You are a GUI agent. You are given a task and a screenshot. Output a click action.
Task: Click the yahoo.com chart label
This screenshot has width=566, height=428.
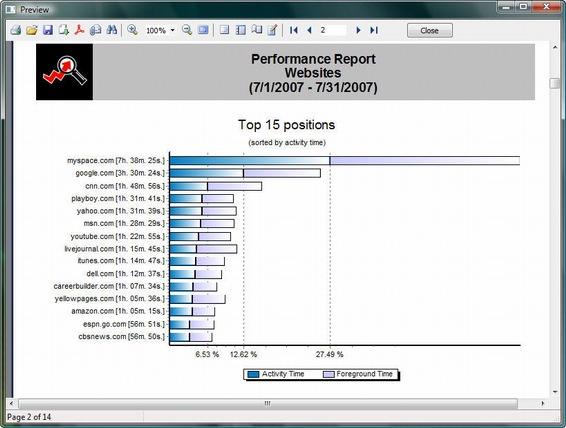[121, 211]
